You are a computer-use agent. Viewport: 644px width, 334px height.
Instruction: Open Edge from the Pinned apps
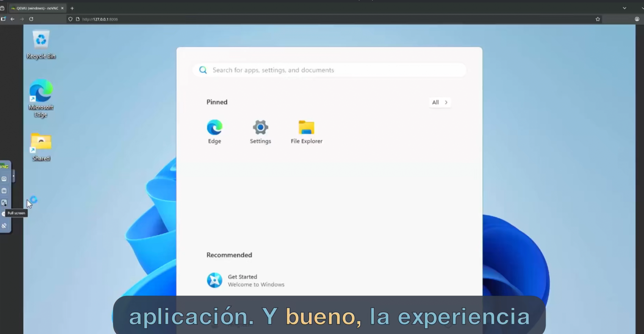pos(214,132)
